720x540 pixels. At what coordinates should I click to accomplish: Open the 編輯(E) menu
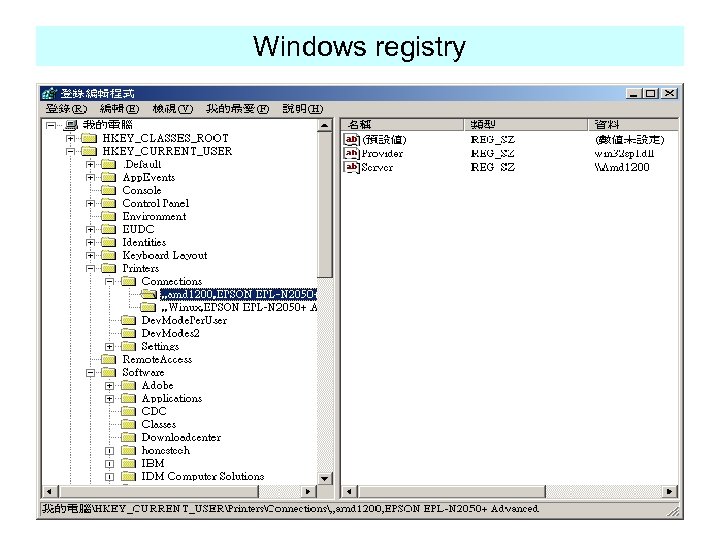119,109
